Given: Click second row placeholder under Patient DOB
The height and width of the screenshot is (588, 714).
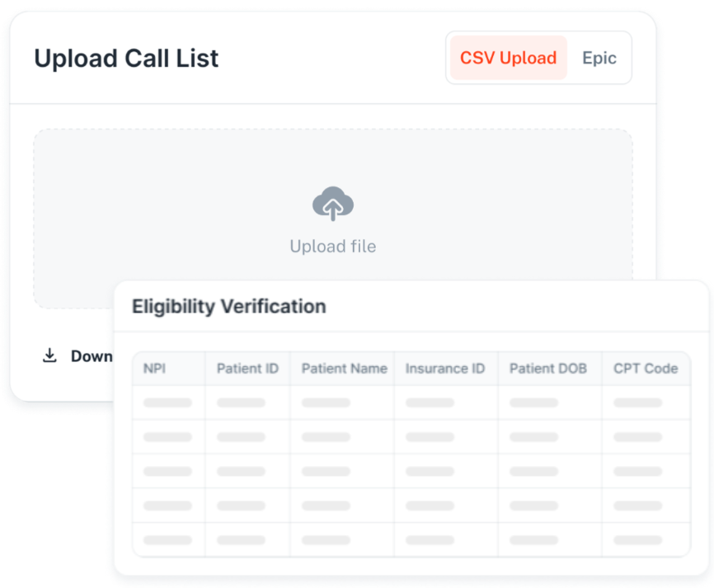Looking at the screenshot, I should point(533,437).
